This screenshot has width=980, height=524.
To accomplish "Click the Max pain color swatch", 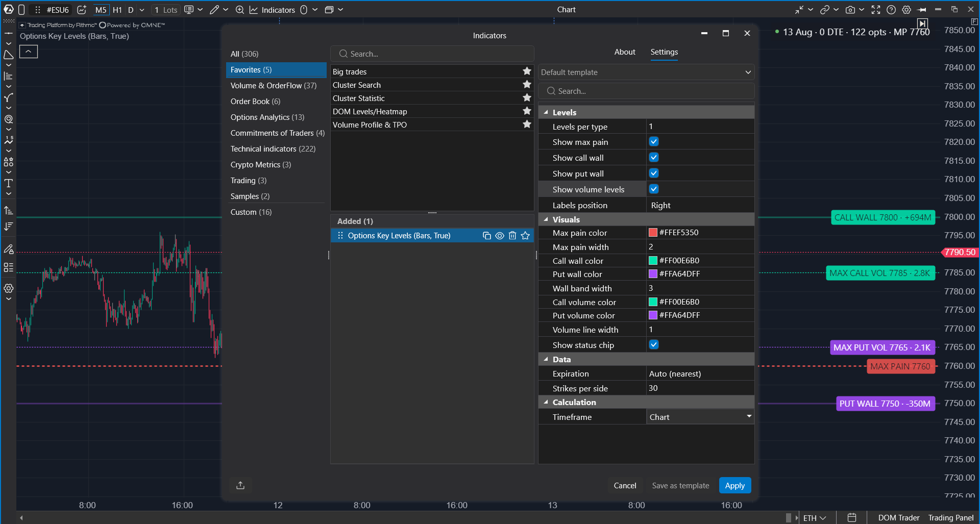I will 653,233.
